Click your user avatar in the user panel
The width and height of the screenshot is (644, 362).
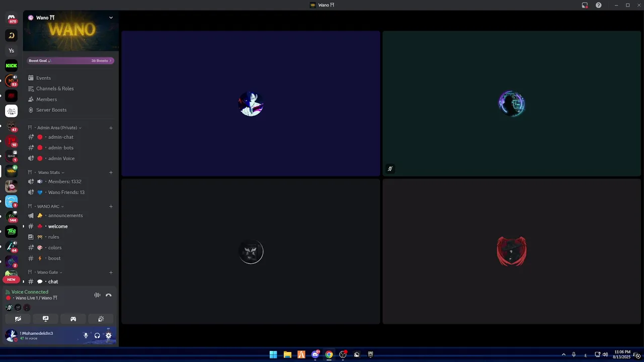pos(11,335)
